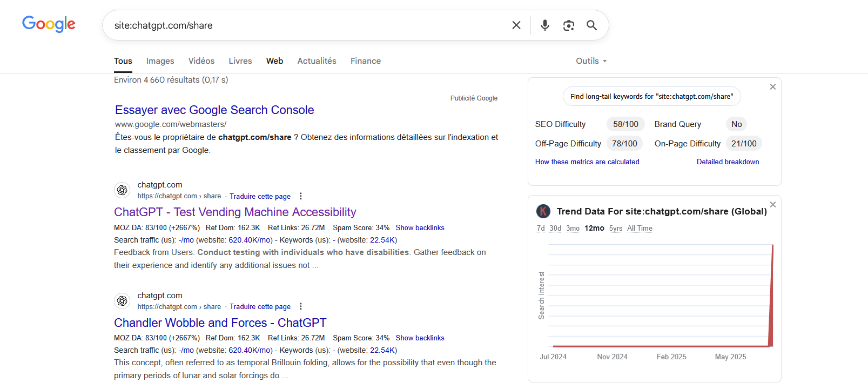868x389 pixels.
Task: Click 620.40K/mo website traffic in Vending Machine result
Action: 250,240
